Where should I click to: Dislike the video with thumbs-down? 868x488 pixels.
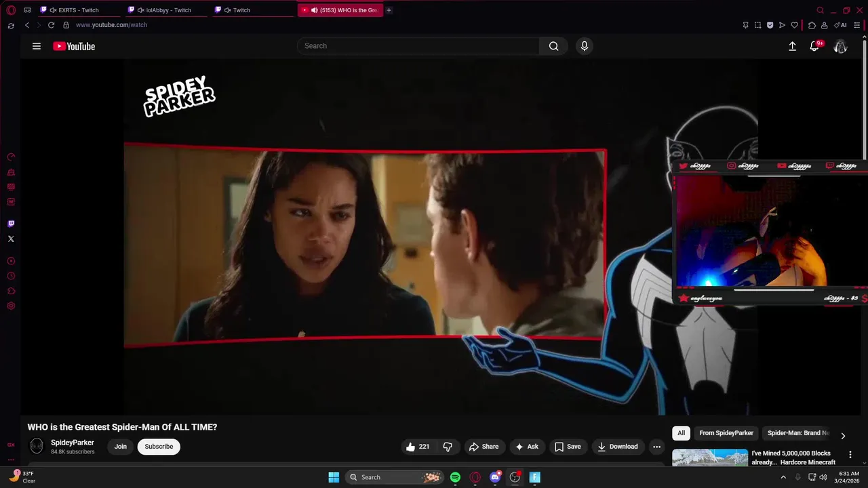[x=448, y=447]
